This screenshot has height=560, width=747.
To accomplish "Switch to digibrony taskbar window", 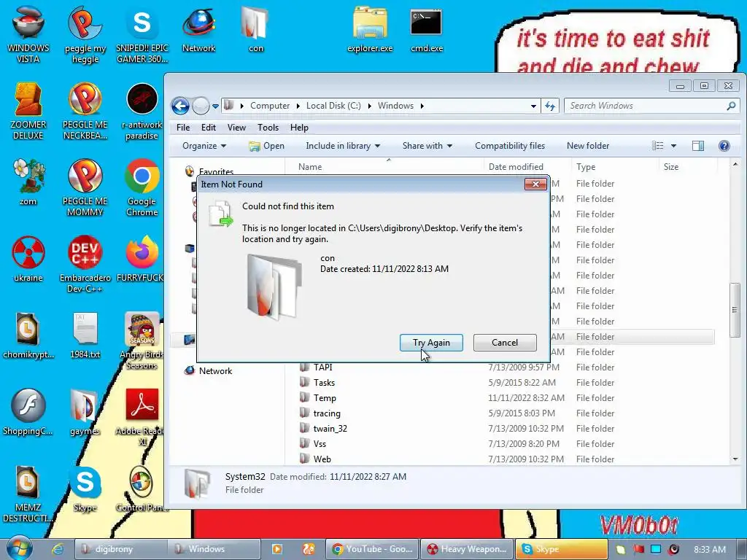I will coord(121,549).
